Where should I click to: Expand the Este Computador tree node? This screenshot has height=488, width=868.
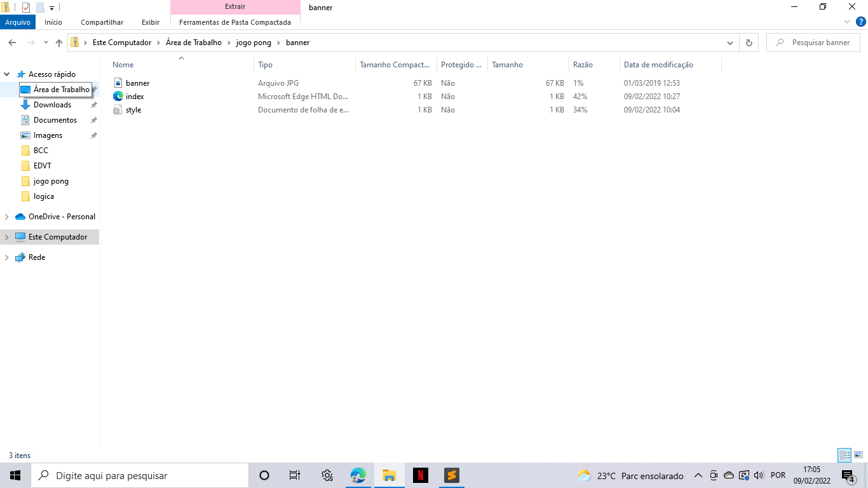click(x=7, y=237)
